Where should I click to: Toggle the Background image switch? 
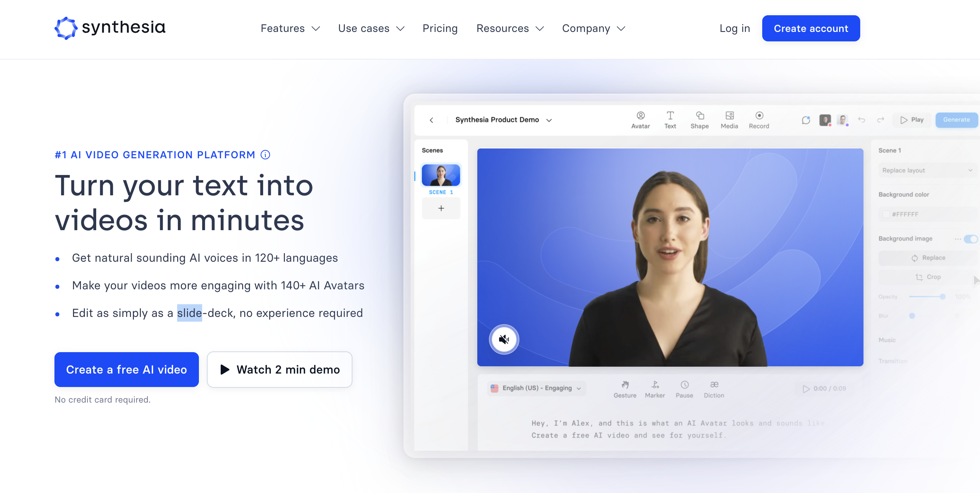point(970,239)
